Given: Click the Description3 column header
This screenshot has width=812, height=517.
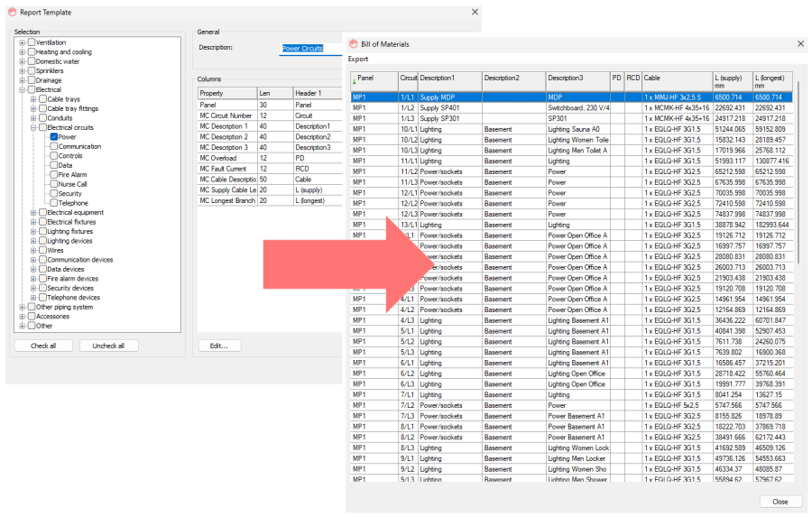Looking at the screenshot, I should [x=578, y=81].
